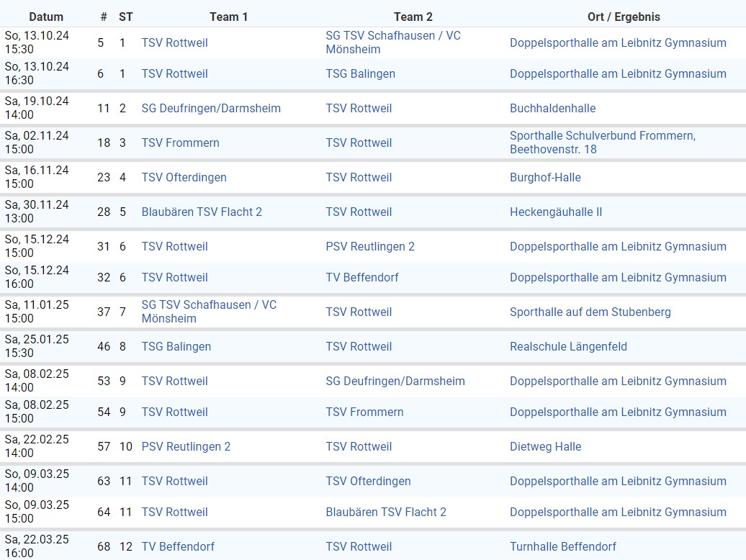Screen dimensions: 746x560
Task: Open SG TSV Schafhausen / VC Mönsheim in match 37
Action: tap(209, 312)
